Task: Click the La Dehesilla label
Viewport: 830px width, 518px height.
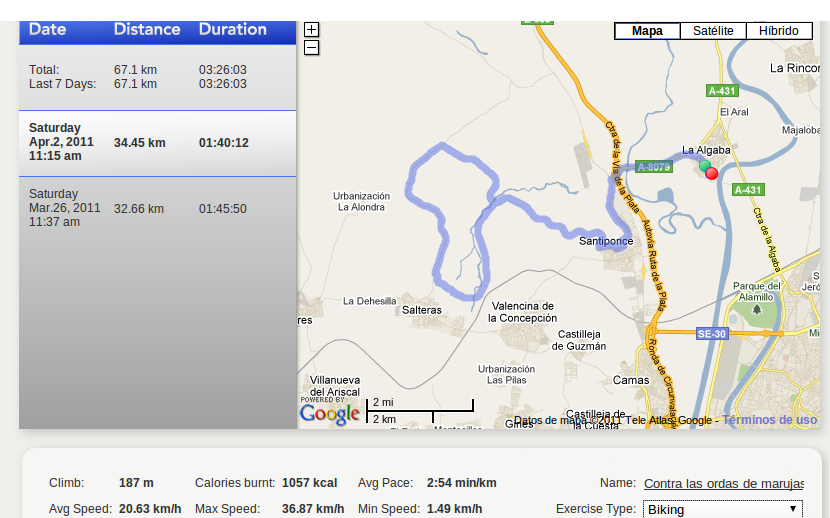Action: (x=369, y=301)
